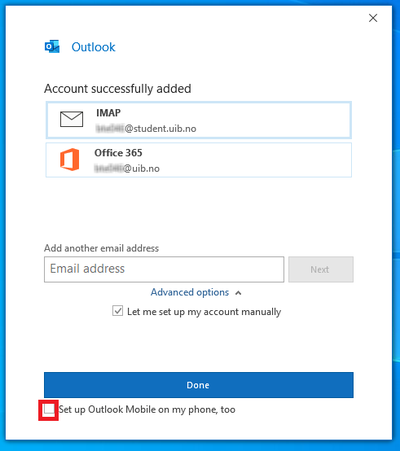
Task: Toggle the Advanced options link
Action: (x=190, y=292)
